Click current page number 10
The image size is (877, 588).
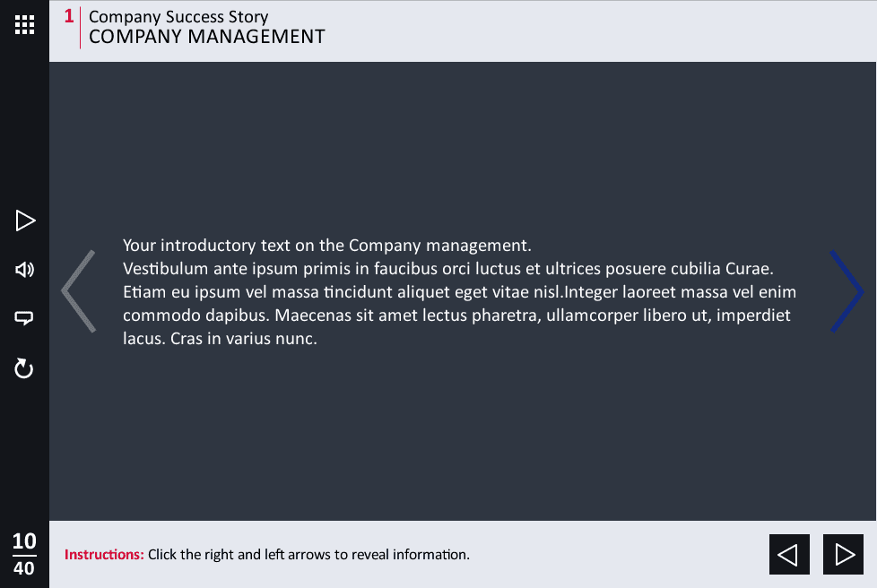tap(24, 541)
